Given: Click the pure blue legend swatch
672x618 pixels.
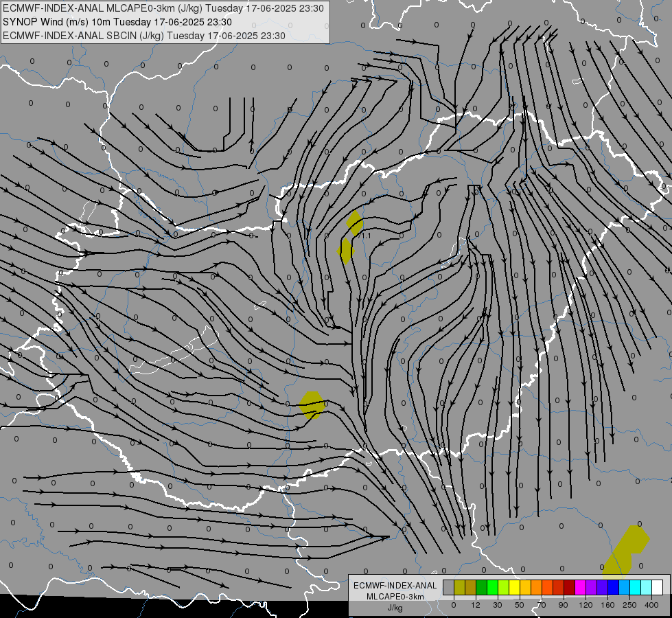Looking at the screenshot, I should (613, 588).
